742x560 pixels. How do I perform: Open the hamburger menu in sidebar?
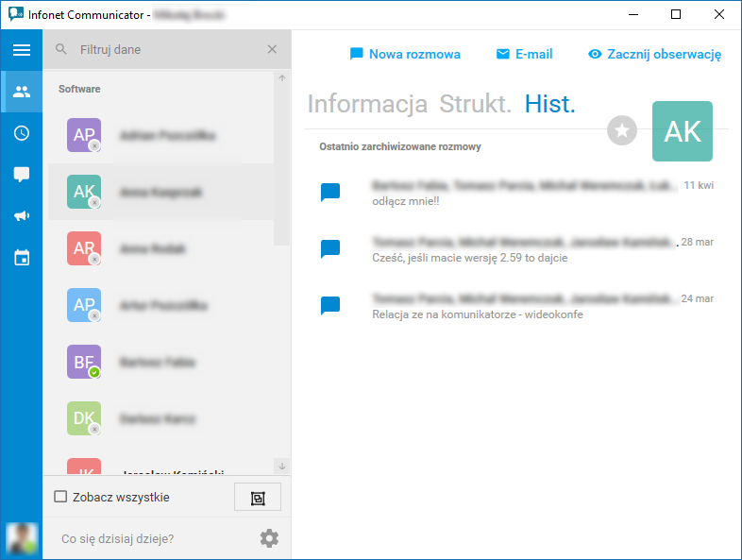pyautogui.click(x=22, y=50)
